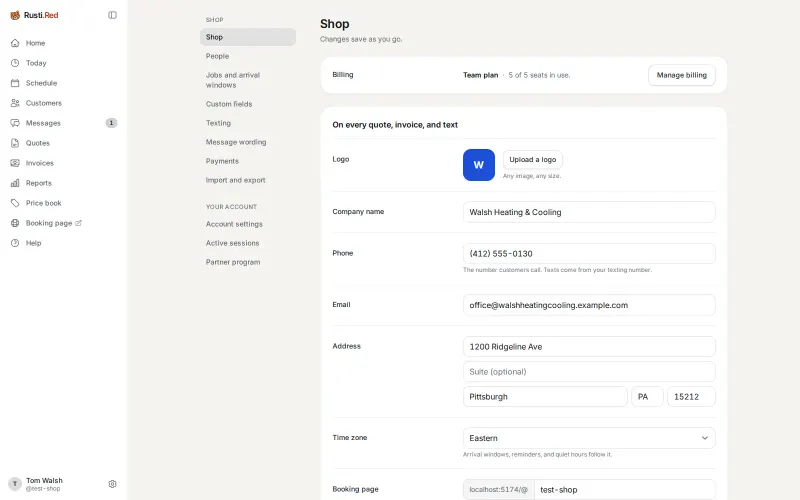Viewport: 800px width, 500px height.
Task: Open the Quotes page link
Action: 63,143
